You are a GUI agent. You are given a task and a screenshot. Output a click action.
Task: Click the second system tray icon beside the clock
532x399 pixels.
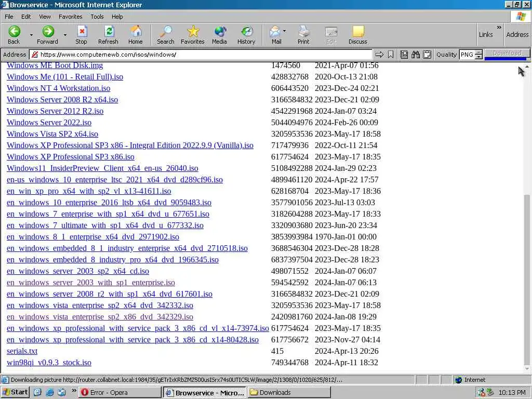pyautogui.click(x=490, y=393)
